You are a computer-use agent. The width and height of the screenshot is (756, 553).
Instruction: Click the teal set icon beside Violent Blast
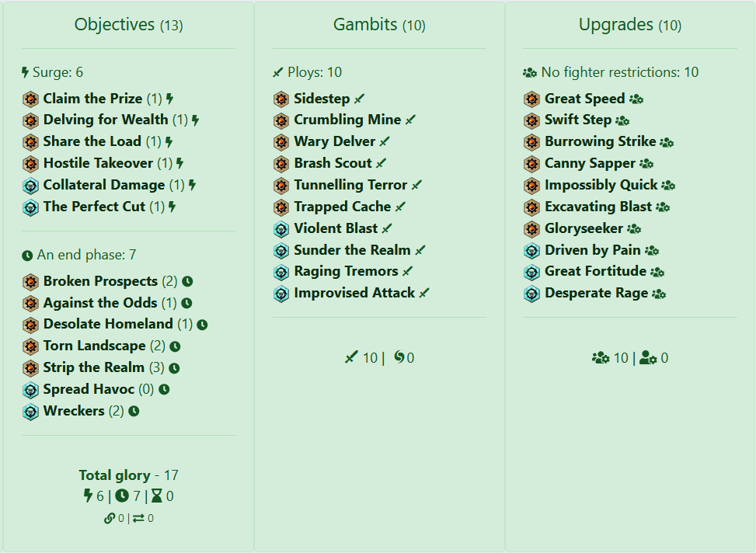pyautogui.click(x=281, y=229)
